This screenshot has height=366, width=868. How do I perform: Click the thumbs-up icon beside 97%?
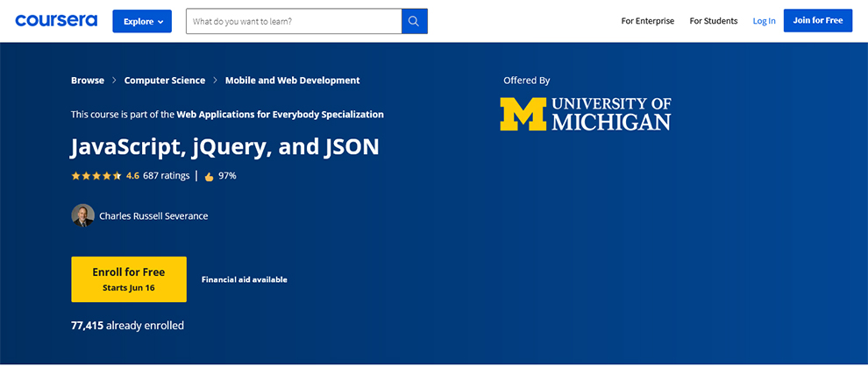click(x=209, y=177)
